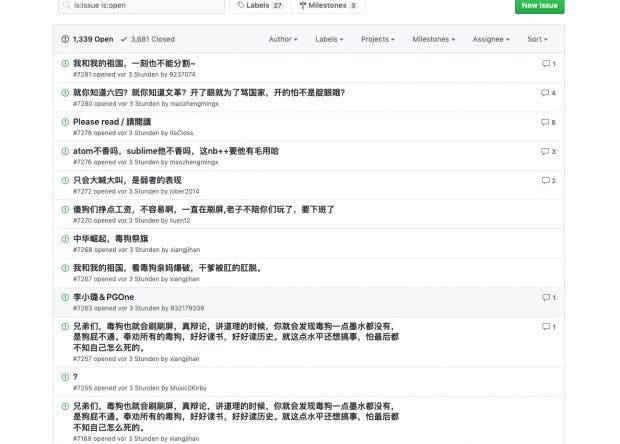Viewport: 620px width, 444px height.
Task: Click the open-status icon of issue #7280
Action: pos(65,93)
